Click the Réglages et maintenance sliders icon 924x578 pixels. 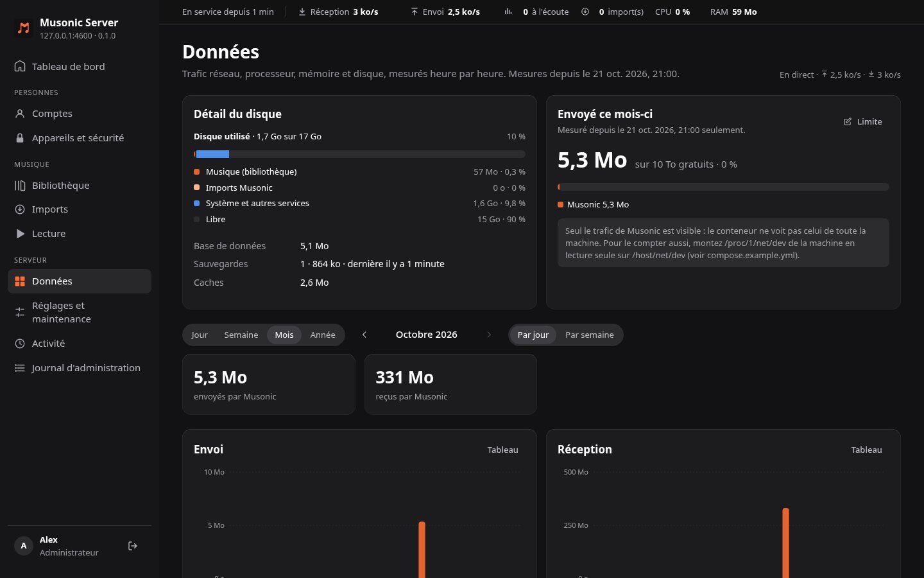[x=20, y=312]
